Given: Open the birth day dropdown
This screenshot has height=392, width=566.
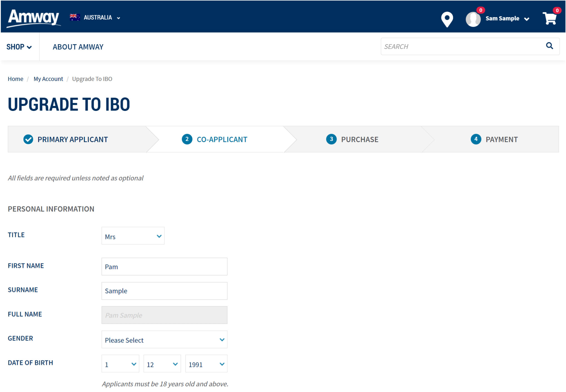Looking at the screenshot, I should [x=120, y=364].
